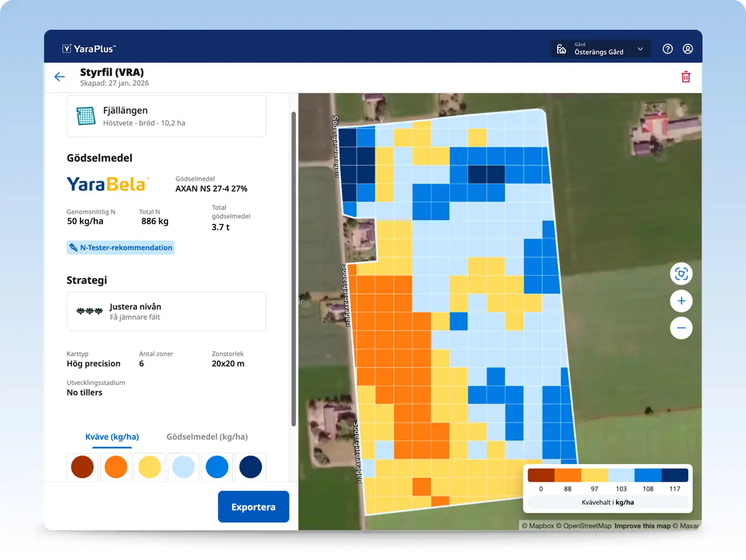Delete the VRA file with trash icon
This screenshot has width=746, height=560.
[x=685, y=77]
